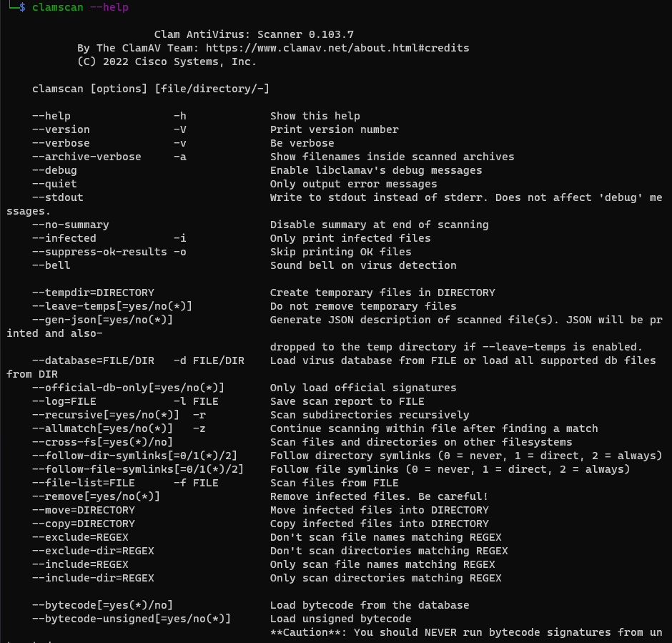Click the --bytecode[=yes(*)/no] option
Screen dimensions: 672x643
tap(102, 605)
